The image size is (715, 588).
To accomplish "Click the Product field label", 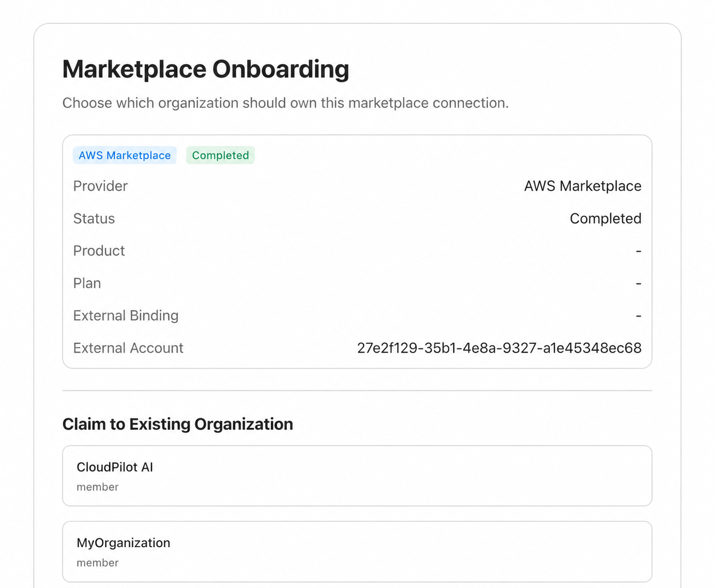I will pyautogui.click(x=99, y=251).
